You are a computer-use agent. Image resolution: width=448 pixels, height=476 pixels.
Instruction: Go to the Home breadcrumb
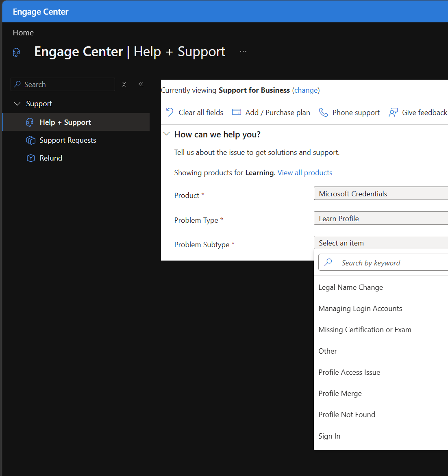(x=23, y=33)
